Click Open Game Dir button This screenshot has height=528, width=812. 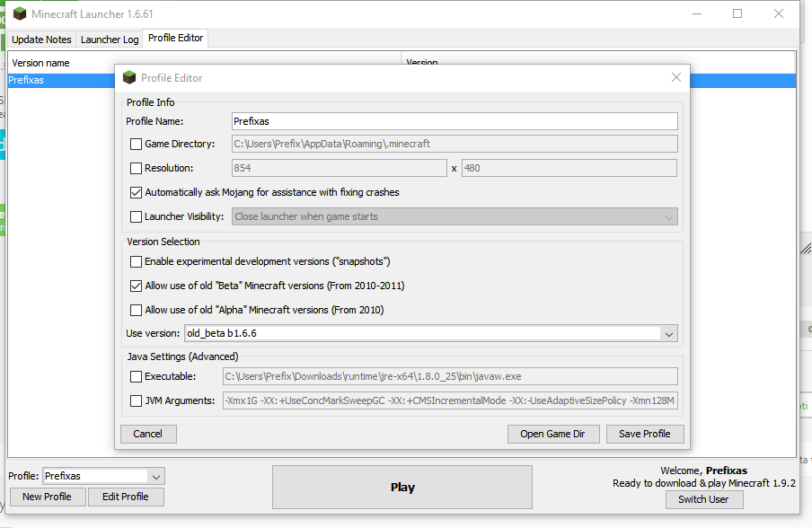(553, 435)
